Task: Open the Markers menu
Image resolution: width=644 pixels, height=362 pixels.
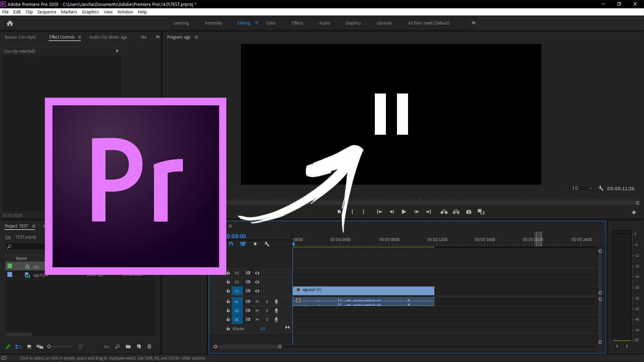Action: [x=69, y=12]
